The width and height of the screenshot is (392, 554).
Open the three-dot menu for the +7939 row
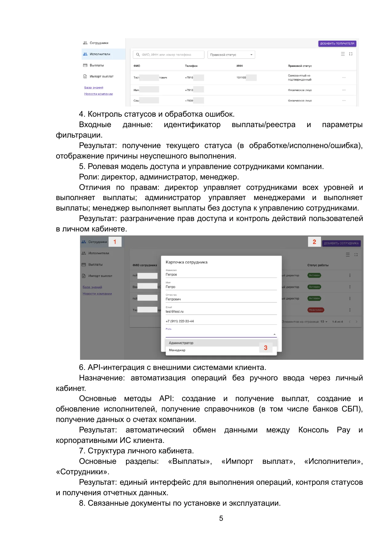tap(344, 101)
